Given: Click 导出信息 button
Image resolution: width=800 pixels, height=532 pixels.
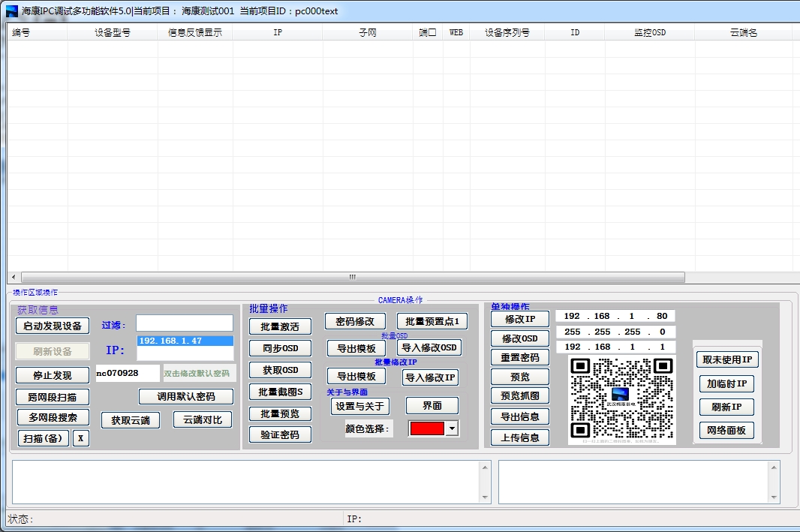Looking at the screenshot, I should pyautogui.click(x=520, y=416).
